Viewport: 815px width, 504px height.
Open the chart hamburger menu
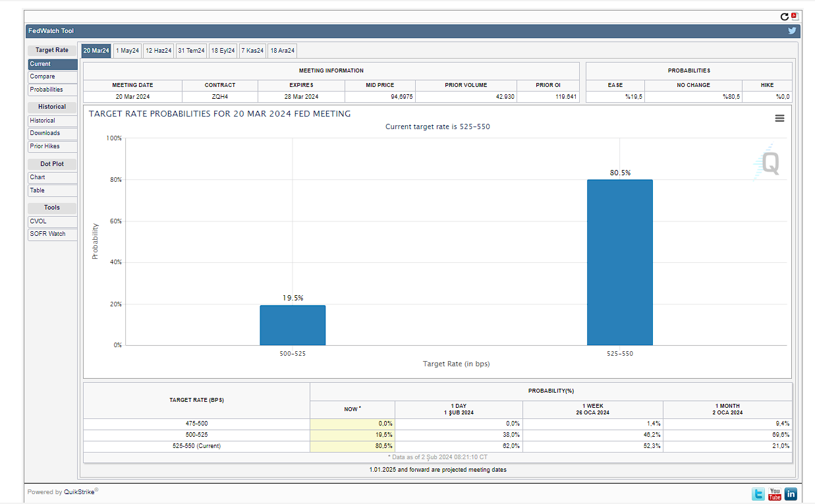pyautogui.click(x=779, y=118)
